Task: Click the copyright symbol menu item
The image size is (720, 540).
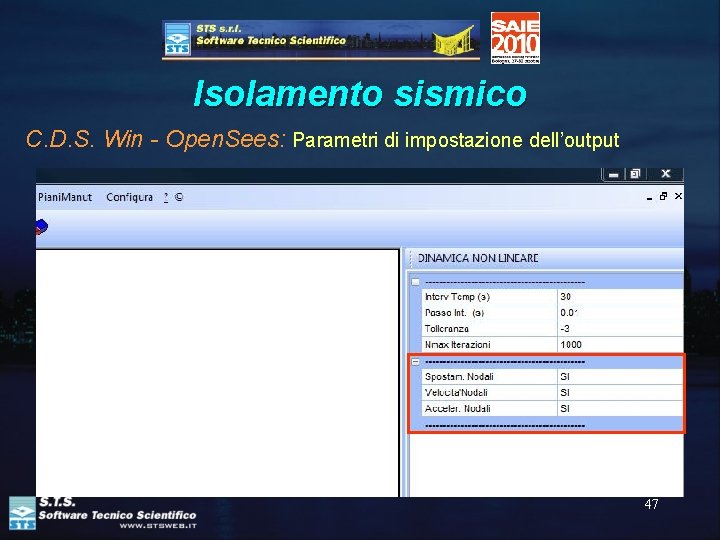Action: pyautogui.click(x=179, y=197)
